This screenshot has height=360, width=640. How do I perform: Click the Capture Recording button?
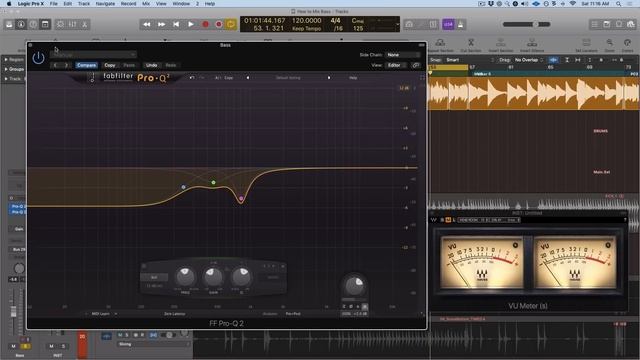pos(219,24)
